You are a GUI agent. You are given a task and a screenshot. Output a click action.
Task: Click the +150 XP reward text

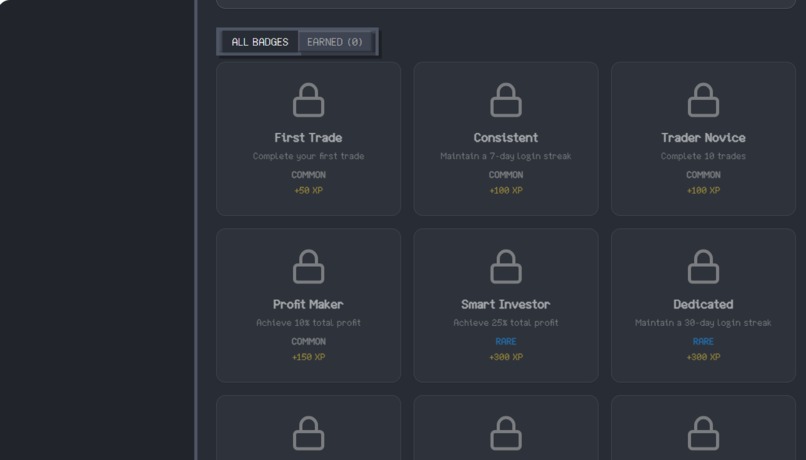(308, 357)
